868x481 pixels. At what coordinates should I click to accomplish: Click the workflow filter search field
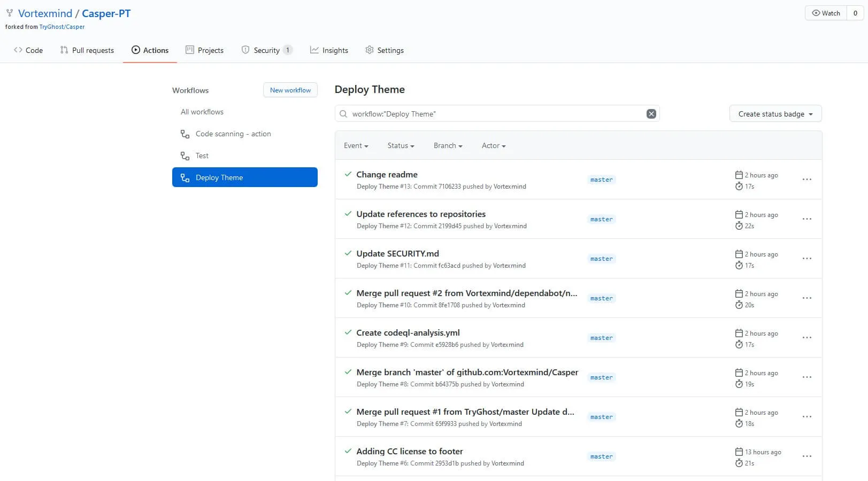pyautogui.click(x=497, y=114)
